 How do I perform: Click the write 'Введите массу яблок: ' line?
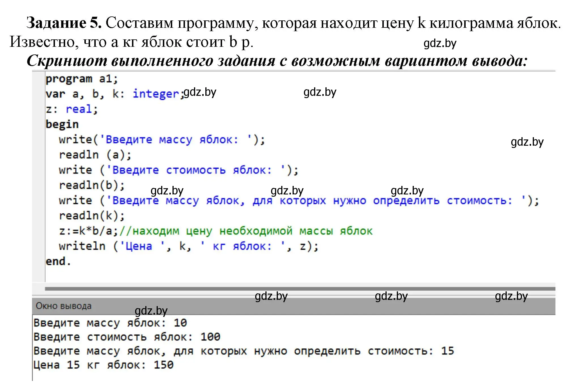pos(162,139)
